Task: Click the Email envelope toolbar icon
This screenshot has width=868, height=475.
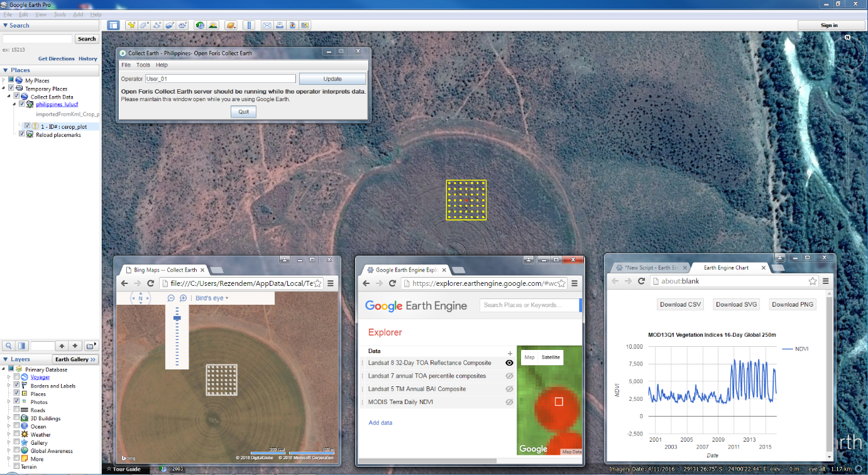Action: pyautogui.click(x=266, y=25)
